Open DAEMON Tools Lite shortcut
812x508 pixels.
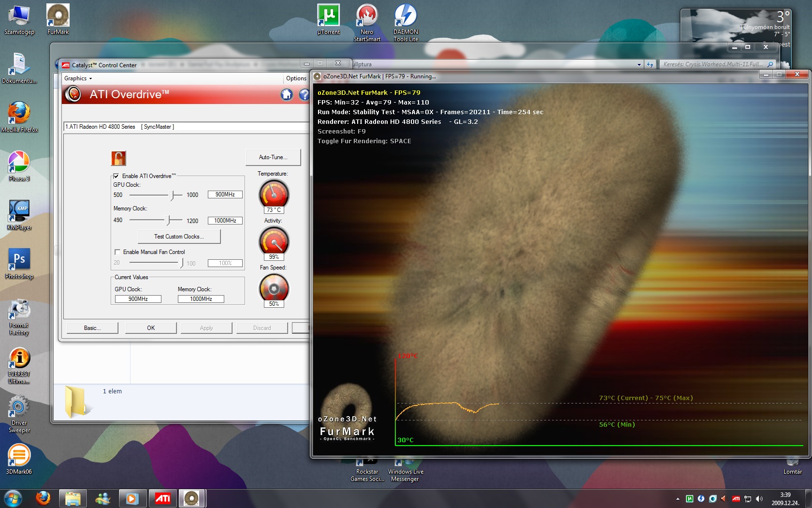(x=406, y=23)
